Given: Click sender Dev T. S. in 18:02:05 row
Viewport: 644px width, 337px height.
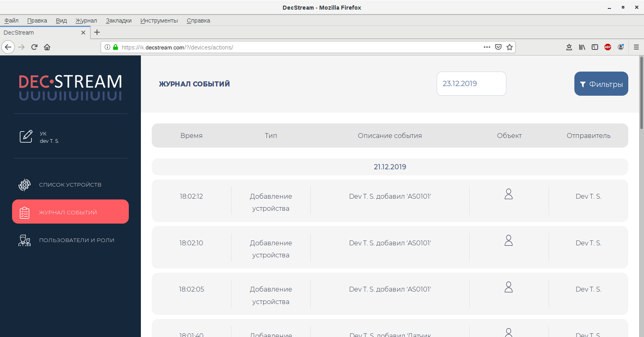Looking at the screenshot, I should point(588,289).
